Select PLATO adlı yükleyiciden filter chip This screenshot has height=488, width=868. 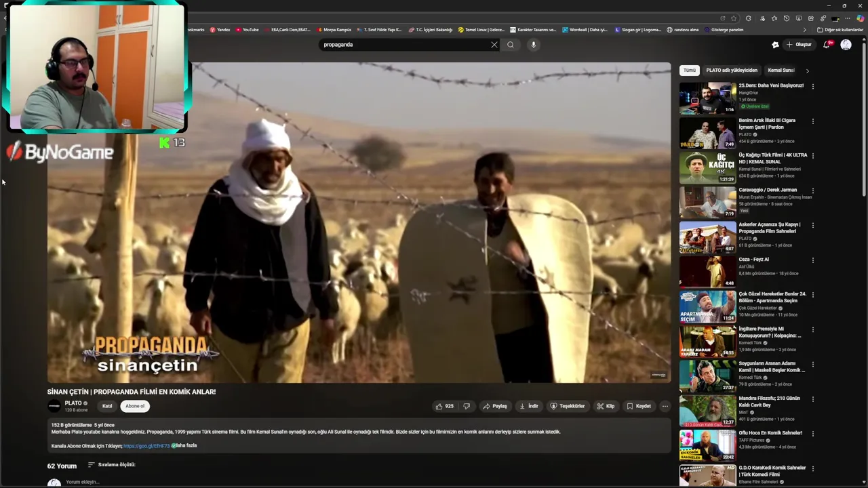(732, 70)
